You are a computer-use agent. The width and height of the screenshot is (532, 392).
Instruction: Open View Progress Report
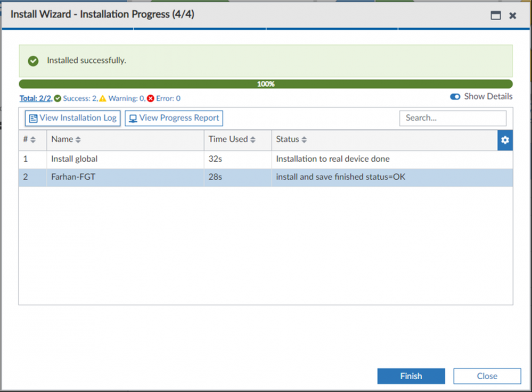pyautogui.click(x=174, y=118)
